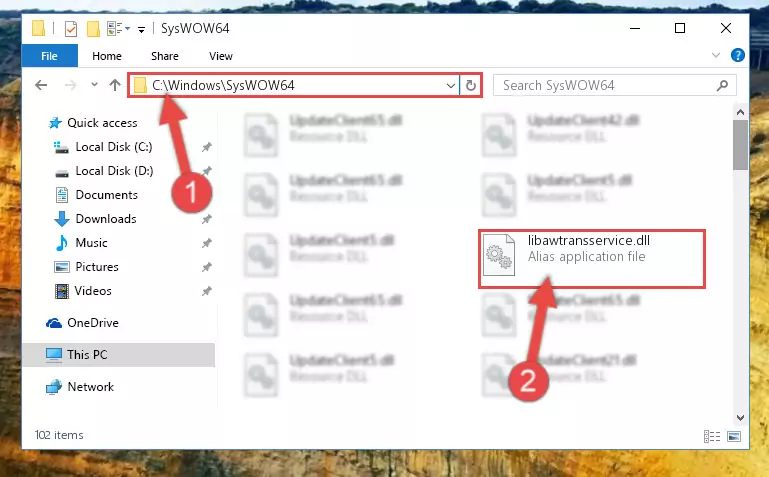The width and height of the screenshot is (769, 477).
Task: Switch to large thumbnails view icon
Action: [734, 436]
